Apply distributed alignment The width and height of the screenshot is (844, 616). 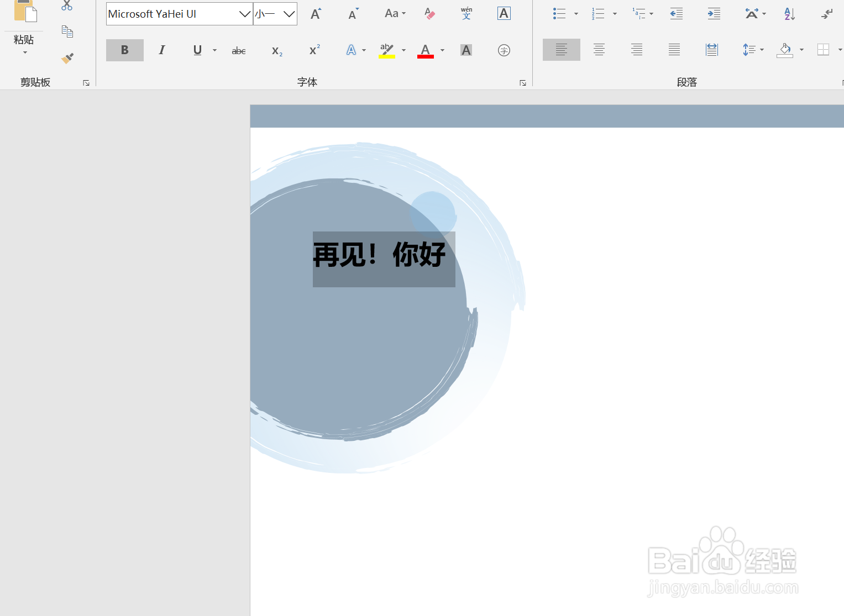712,50
